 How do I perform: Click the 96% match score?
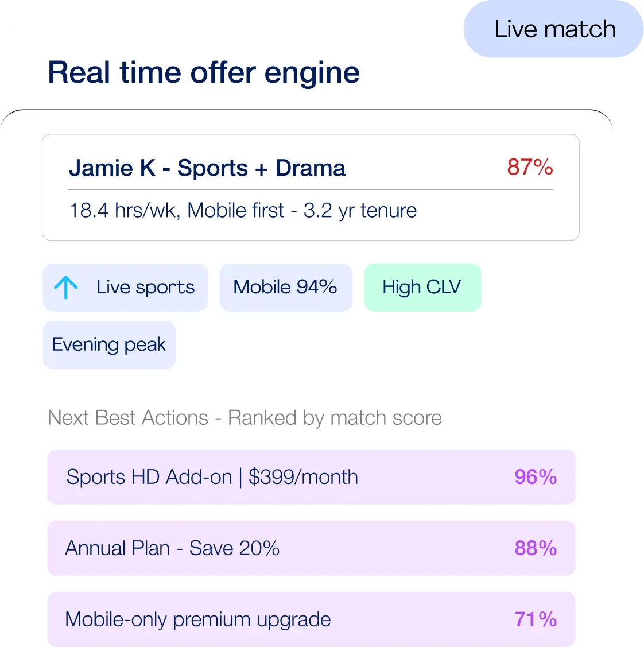click(535, 477)
